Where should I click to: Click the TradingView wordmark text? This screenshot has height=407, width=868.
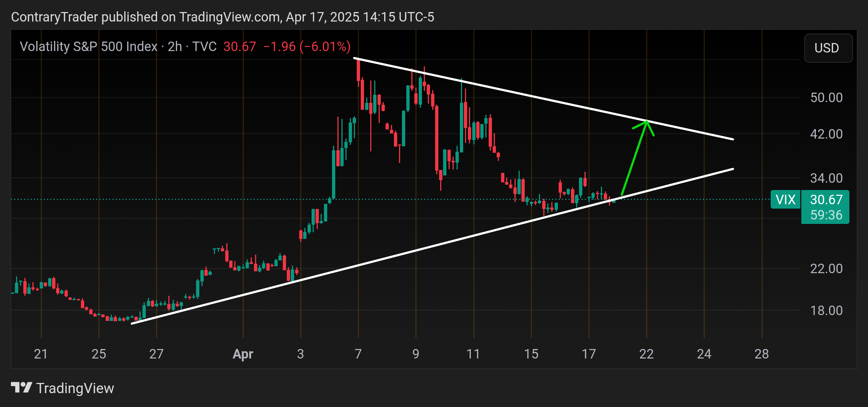coord(75,388)
